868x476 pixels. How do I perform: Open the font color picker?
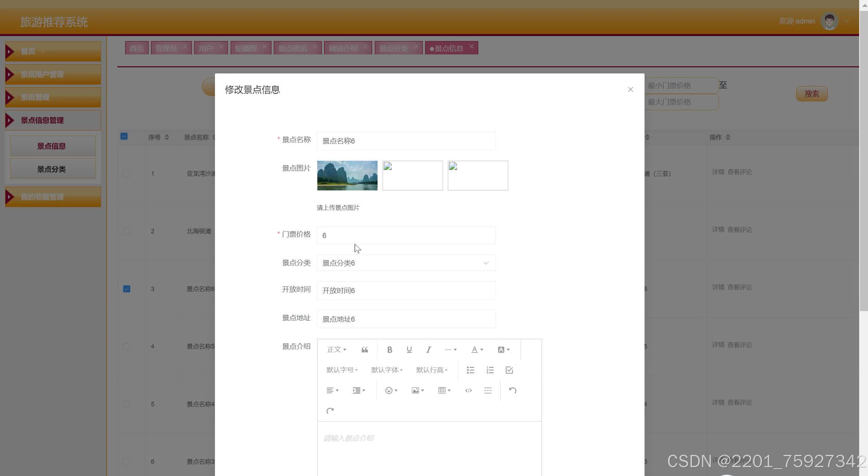(x=477, y=350)
